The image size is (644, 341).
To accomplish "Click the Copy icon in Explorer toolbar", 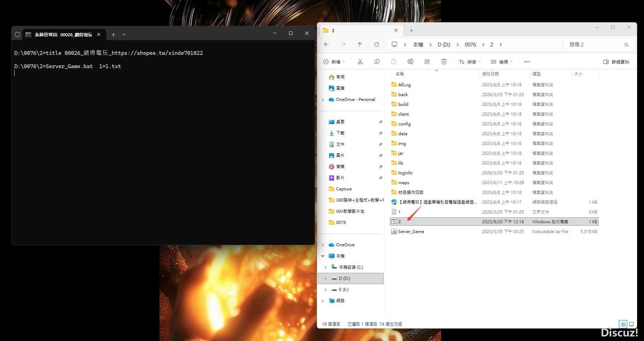I will [377, 62].
